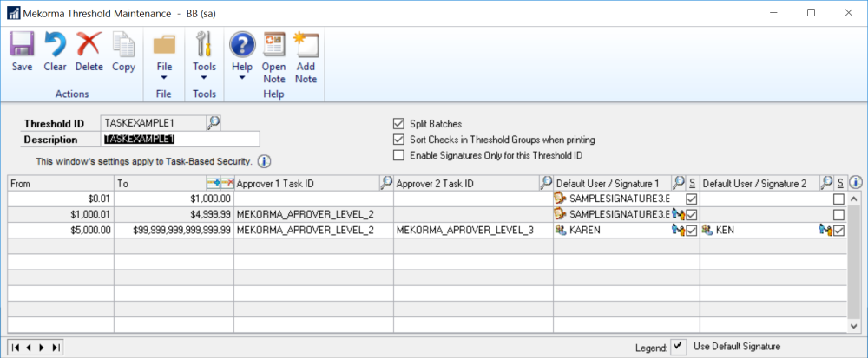Image resolution: width=868 pixels, height=358 pixels.
Task: Open Default User / Signature 1 lookup
Action: coord(678,182)
